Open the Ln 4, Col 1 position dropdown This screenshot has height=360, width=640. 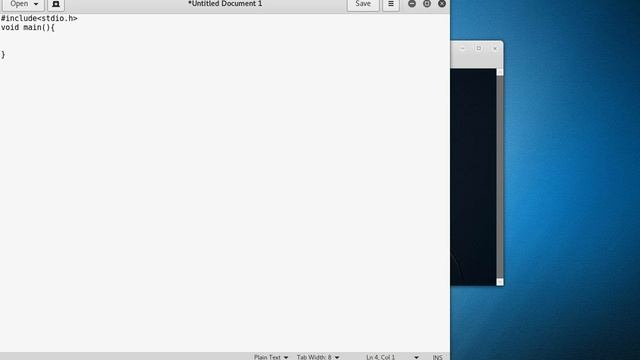tap(392, 357)
